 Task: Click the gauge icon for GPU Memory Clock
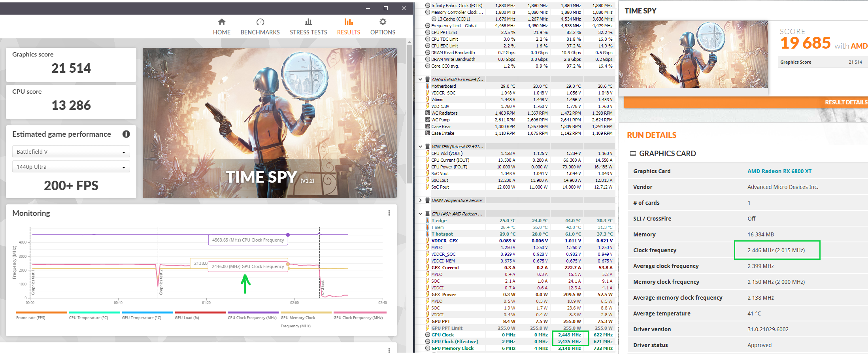pyautogui.click(x=428, y=348)
